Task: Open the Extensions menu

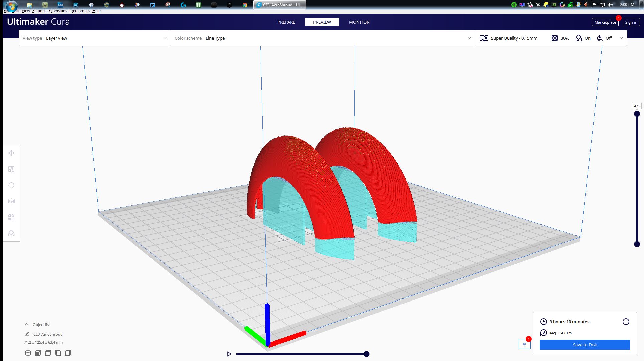Action: pos(58,11)
